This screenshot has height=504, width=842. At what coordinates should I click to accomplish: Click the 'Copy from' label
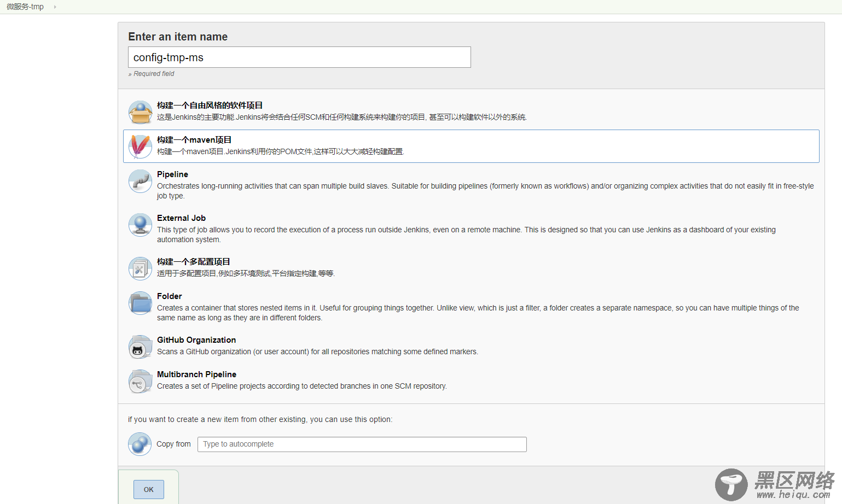click(173, 444)
